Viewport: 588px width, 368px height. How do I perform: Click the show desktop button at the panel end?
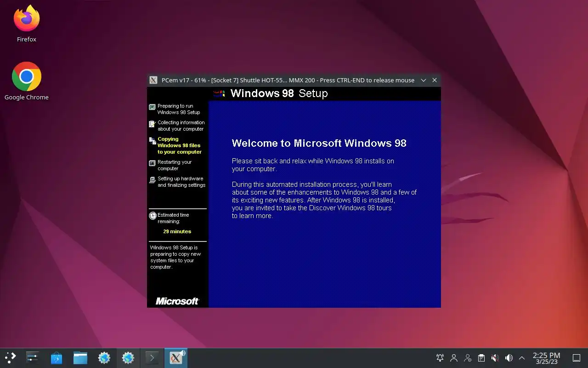(x=577, y=358)
